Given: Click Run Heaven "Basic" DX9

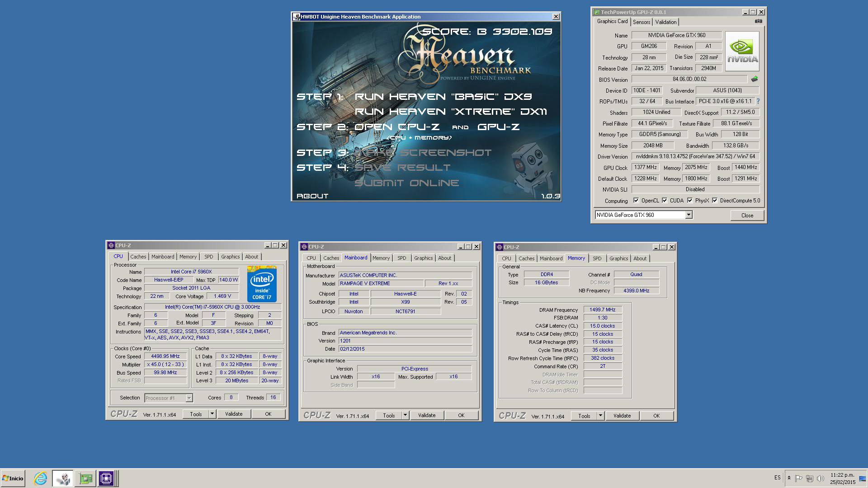Looking at the screenshot, I should click(x=443, y=97).
